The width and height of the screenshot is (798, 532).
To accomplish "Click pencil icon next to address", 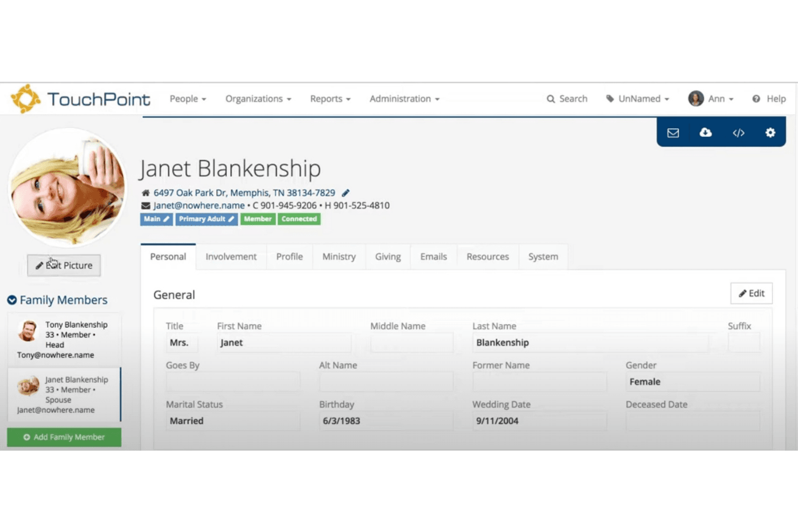I will [x=346, y=193].
